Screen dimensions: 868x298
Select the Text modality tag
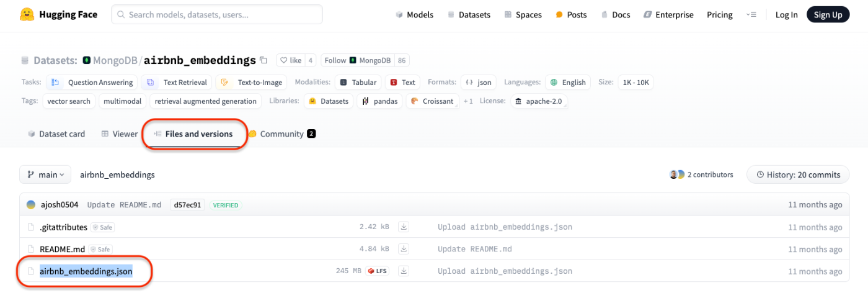(402, 83)
